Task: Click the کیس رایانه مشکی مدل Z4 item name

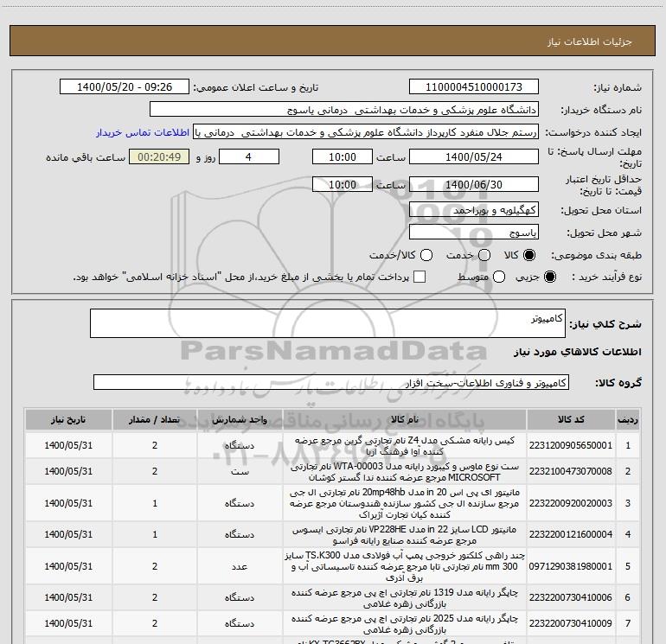Action: [405, 446]
